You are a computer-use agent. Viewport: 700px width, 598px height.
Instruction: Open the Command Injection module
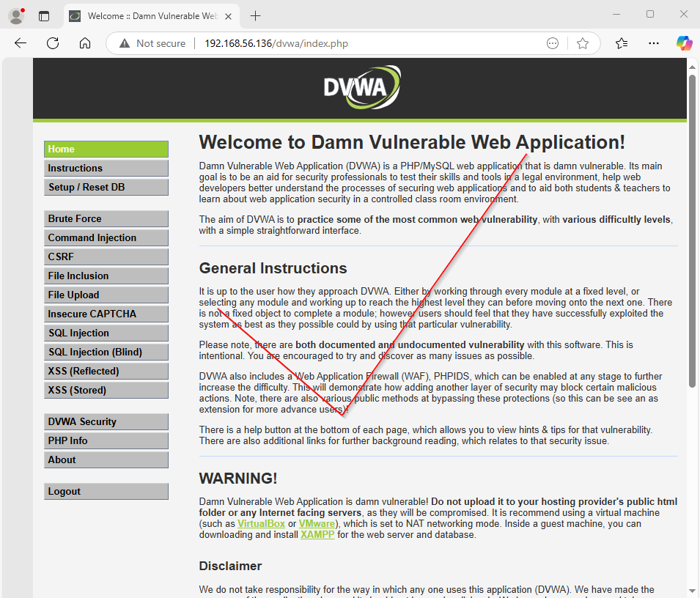(106, 238)
